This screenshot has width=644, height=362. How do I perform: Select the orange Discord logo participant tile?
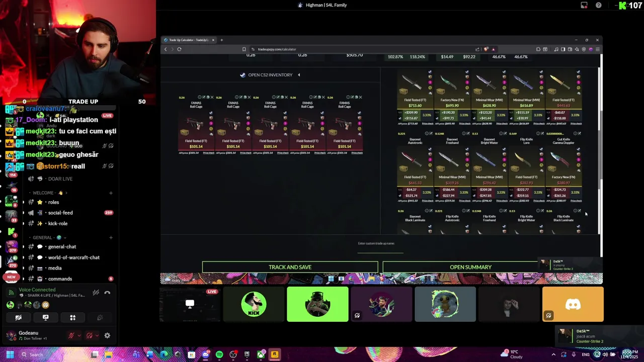click(x=573, y=304)
